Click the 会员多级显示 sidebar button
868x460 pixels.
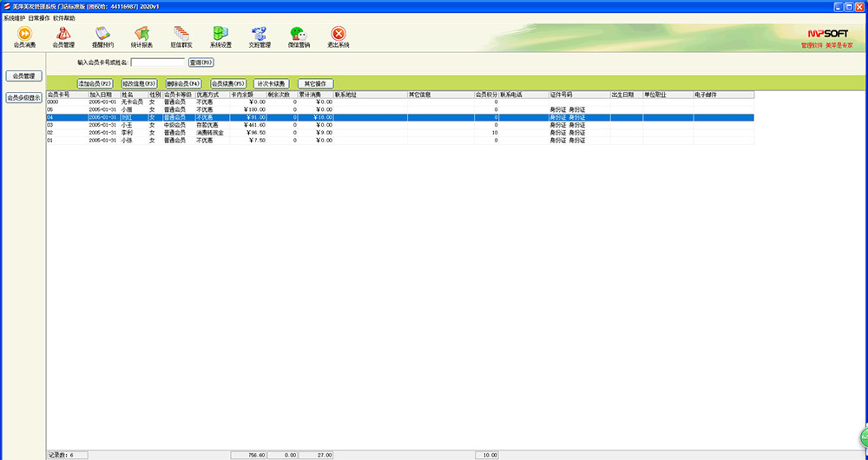coord(23,98)
